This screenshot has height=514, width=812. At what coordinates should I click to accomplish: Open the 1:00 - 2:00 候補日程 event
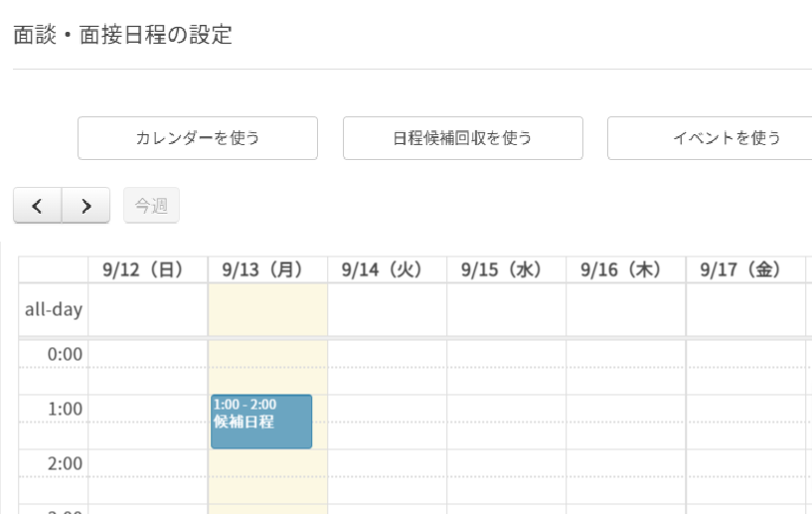pos(261,422)
